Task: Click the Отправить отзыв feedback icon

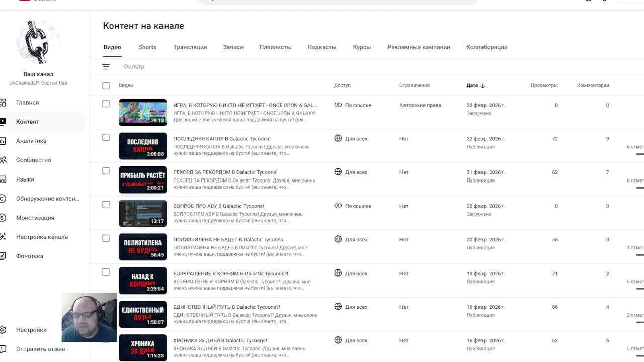Action: pos(3,349)
